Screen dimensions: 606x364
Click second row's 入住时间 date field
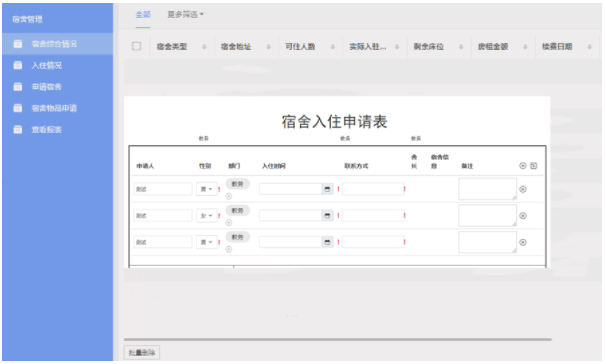click(291, 216)
